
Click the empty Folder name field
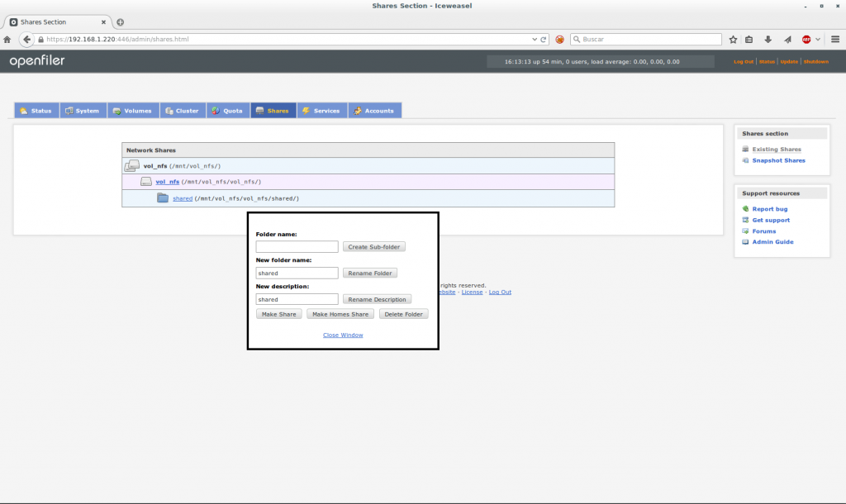pos(297,246)
